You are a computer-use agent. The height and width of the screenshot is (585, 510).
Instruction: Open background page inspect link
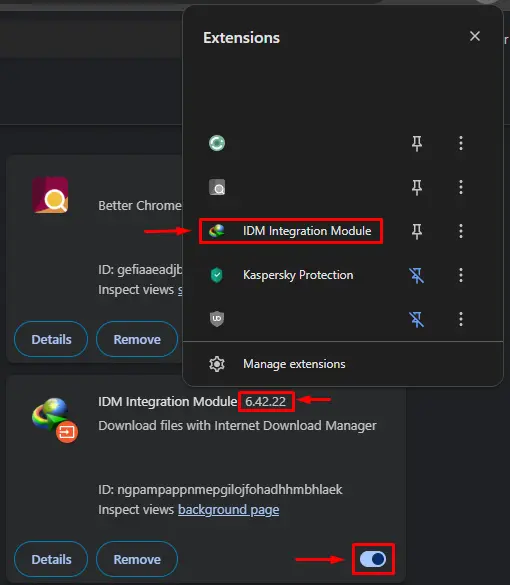coord(228,510)
